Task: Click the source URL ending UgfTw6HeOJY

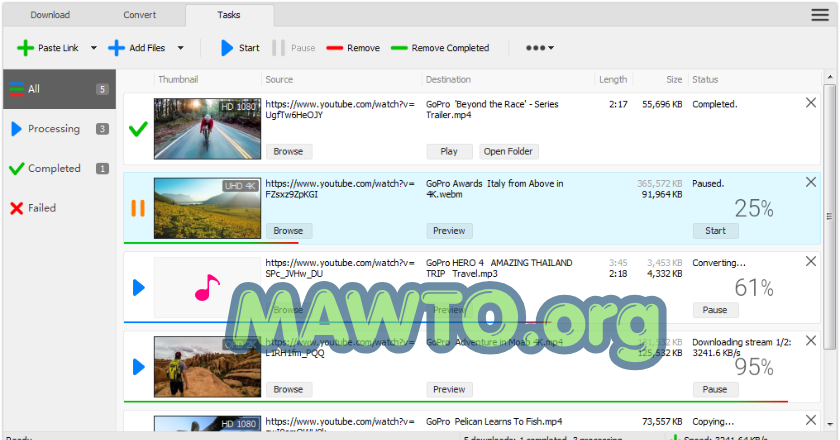Action: point(340,109)
